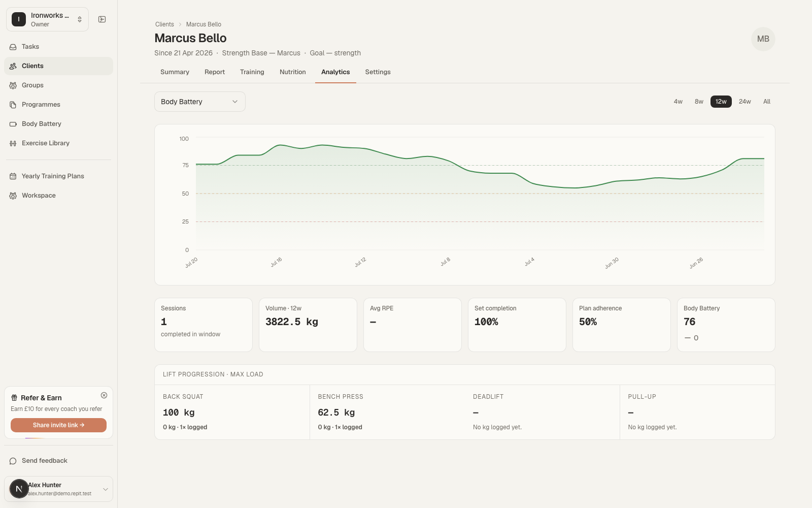Click the Volume 12w stat card
The width and height of the screenshot is (812, 508).
click(308, 325)
